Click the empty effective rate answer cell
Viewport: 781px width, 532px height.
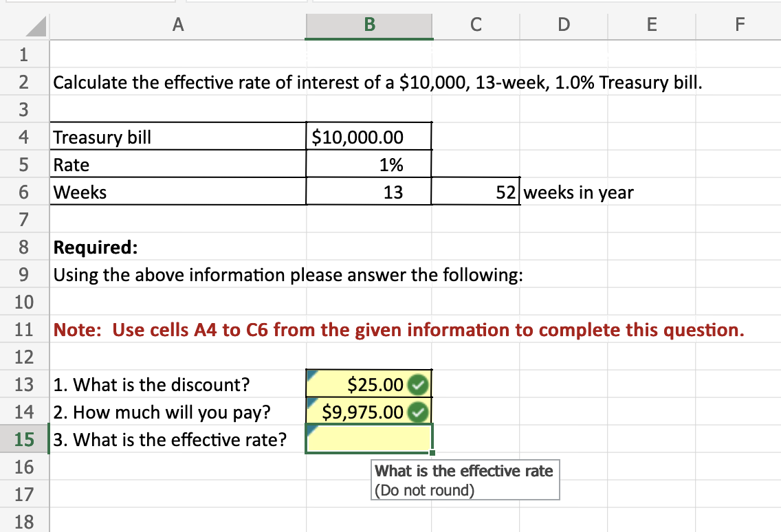click(x=368, y=439)
